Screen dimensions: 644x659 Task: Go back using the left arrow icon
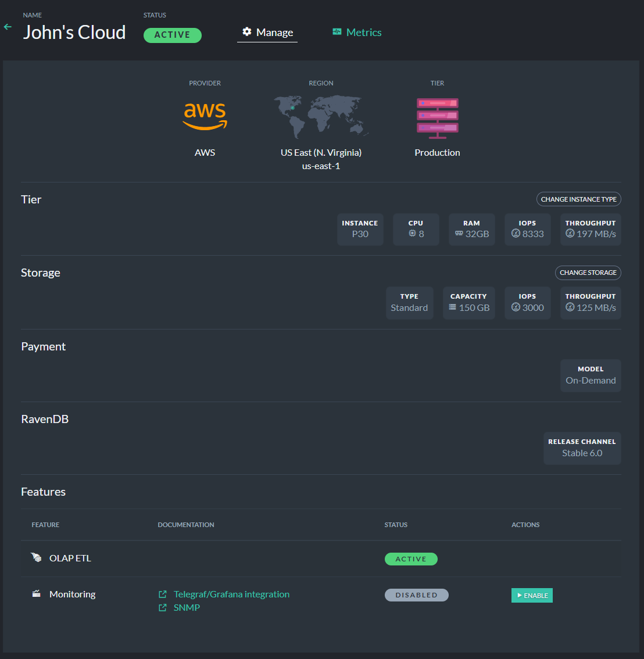point(8,27)
